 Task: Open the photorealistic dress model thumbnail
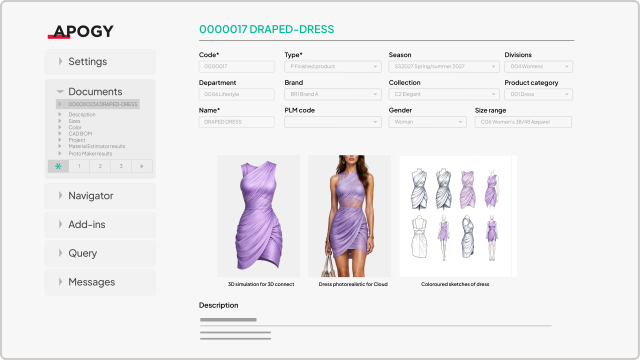tap(349, 216)
